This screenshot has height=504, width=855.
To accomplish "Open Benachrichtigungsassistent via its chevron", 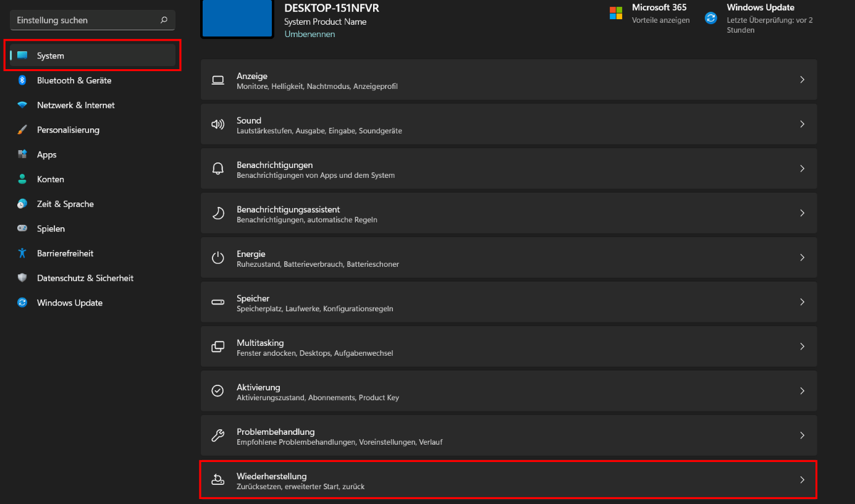I will point(802,213).
